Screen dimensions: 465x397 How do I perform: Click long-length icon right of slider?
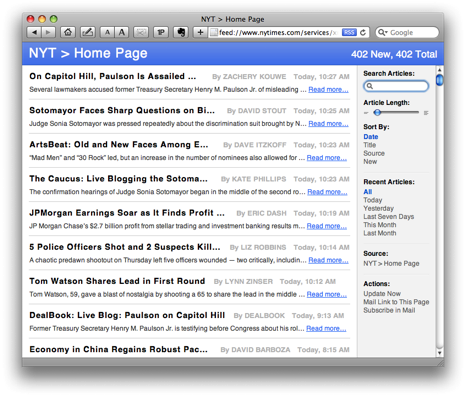pos(426,113)
